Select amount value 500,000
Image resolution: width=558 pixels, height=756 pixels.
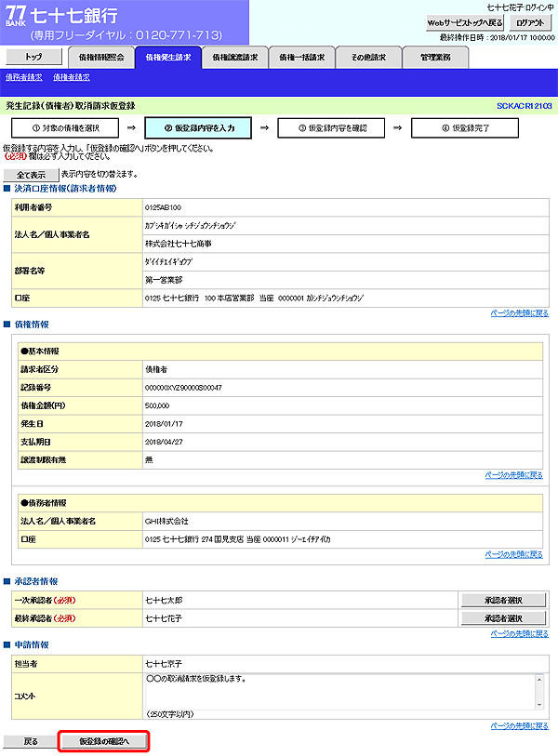coord(157,406)
